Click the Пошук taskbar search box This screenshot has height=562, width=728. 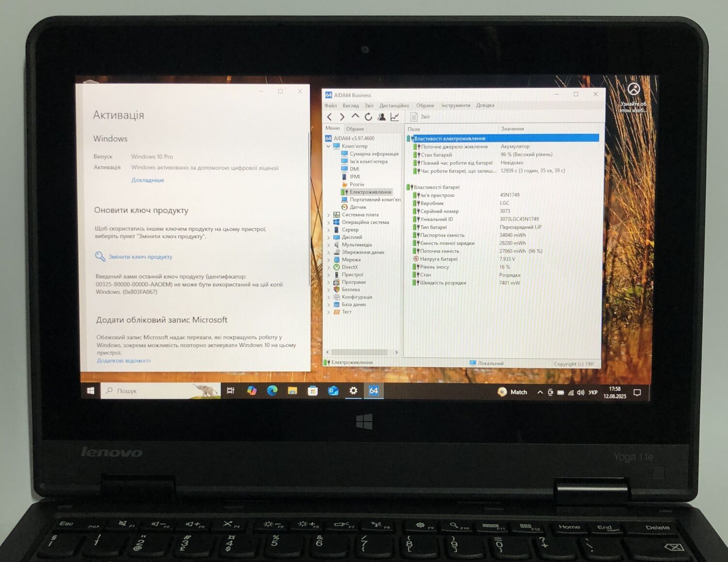160,391
